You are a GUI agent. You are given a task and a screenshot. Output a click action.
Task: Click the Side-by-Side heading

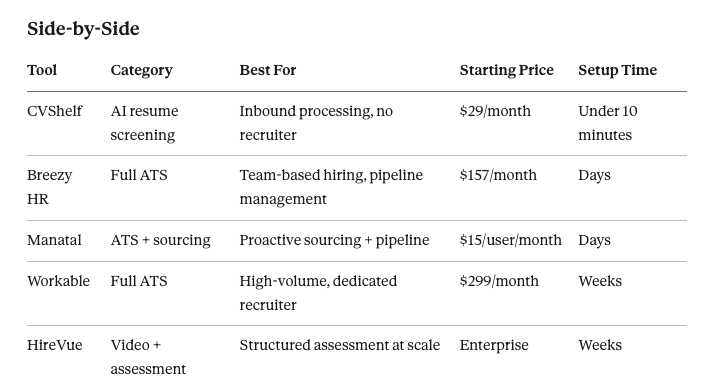83,29
